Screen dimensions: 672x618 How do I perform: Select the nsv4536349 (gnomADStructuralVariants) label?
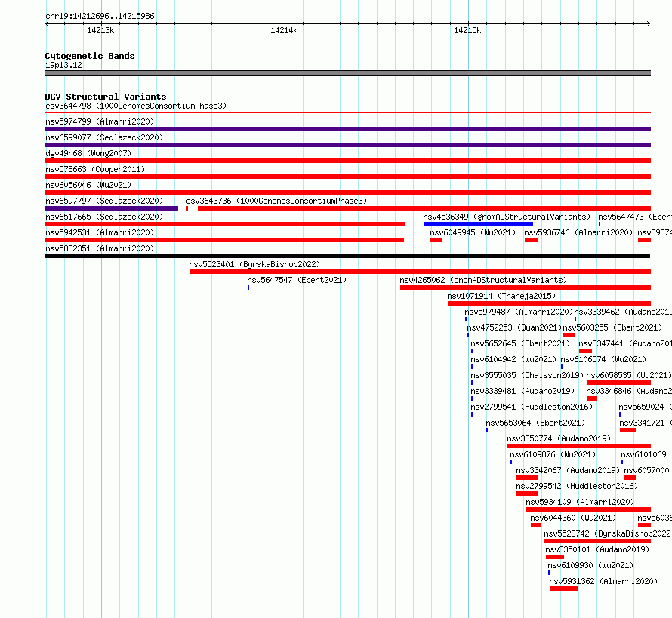click(507, 217)
